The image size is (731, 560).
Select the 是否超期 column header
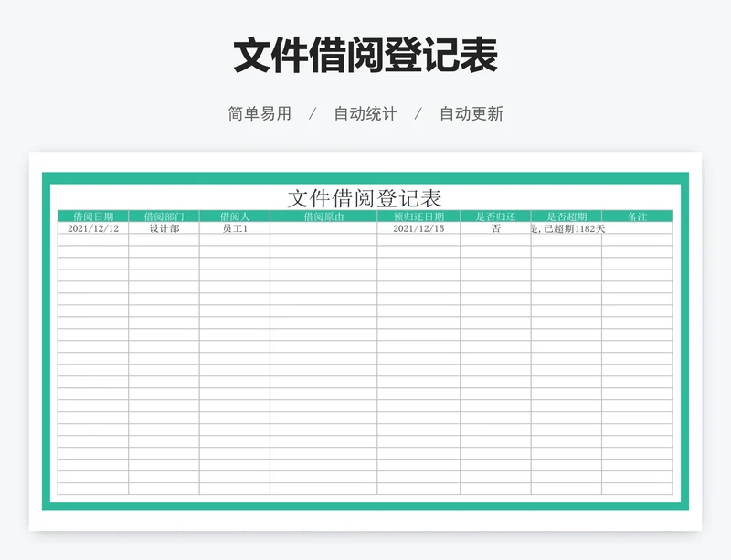pyautogui.click(x=567, y=217)
